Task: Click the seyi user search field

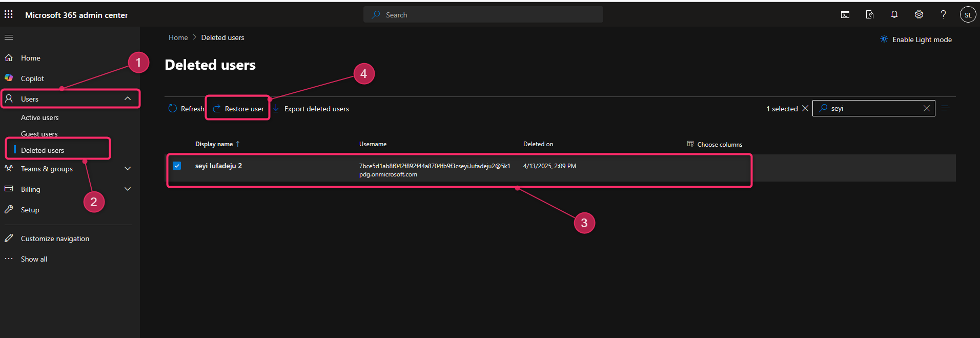Action: (x=874, y=108)
